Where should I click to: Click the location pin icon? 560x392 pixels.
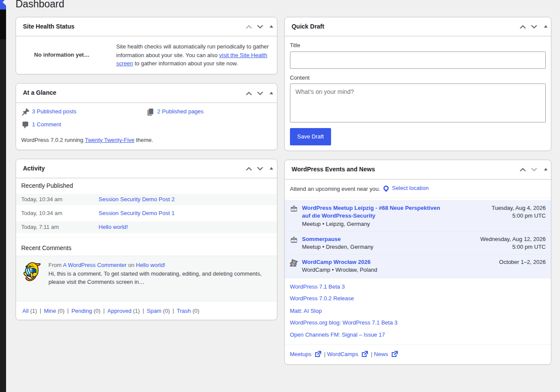coord(386,189)
